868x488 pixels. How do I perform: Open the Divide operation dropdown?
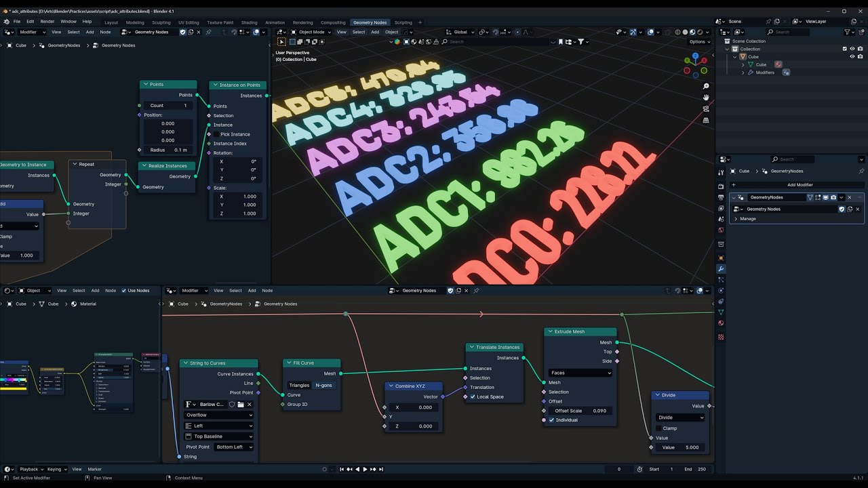click(680, 418)
